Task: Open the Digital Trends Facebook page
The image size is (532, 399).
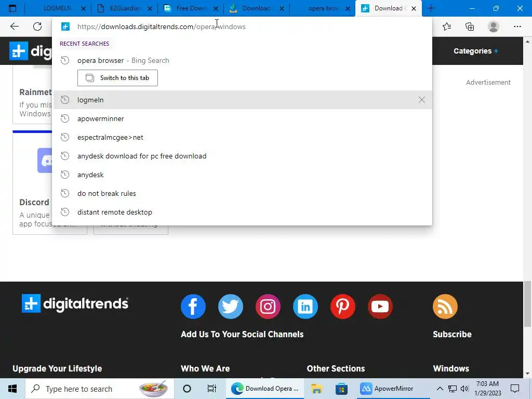Action: (193, 307)
